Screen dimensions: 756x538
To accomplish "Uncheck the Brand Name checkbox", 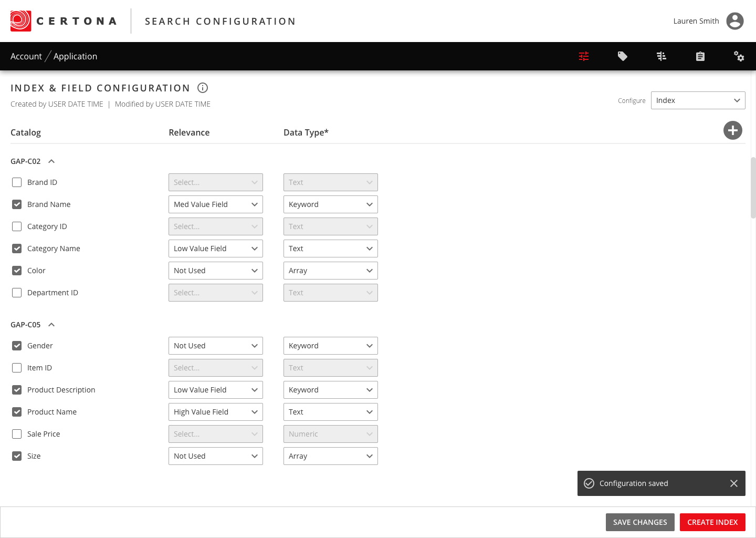I will point(17,204).
